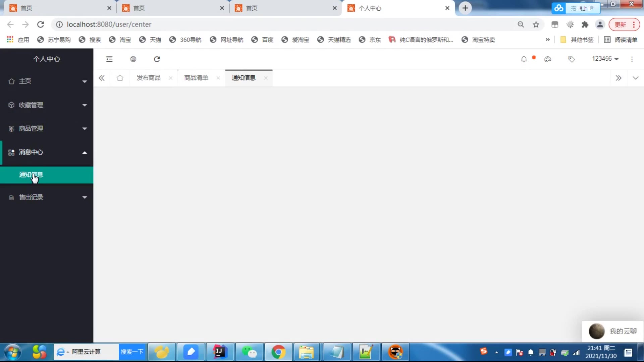Viewport: 644px width, 362px height.
Task: Show more bookmarks overflow chevron
Action: coord(548,40)
